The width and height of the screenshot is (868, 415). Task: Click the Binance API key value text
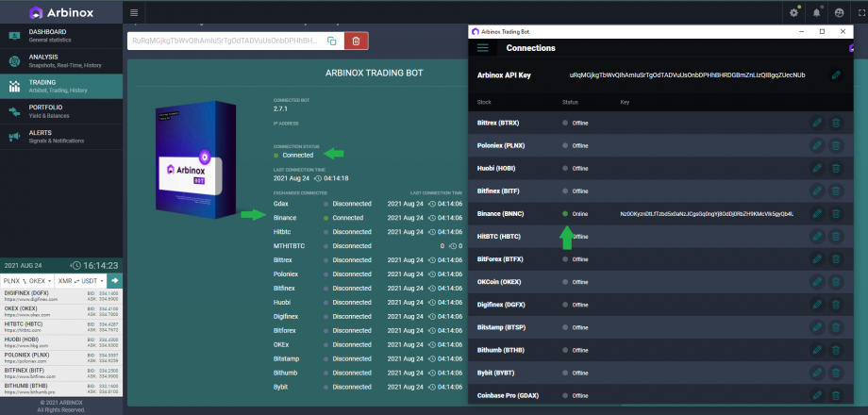[707, 213]
